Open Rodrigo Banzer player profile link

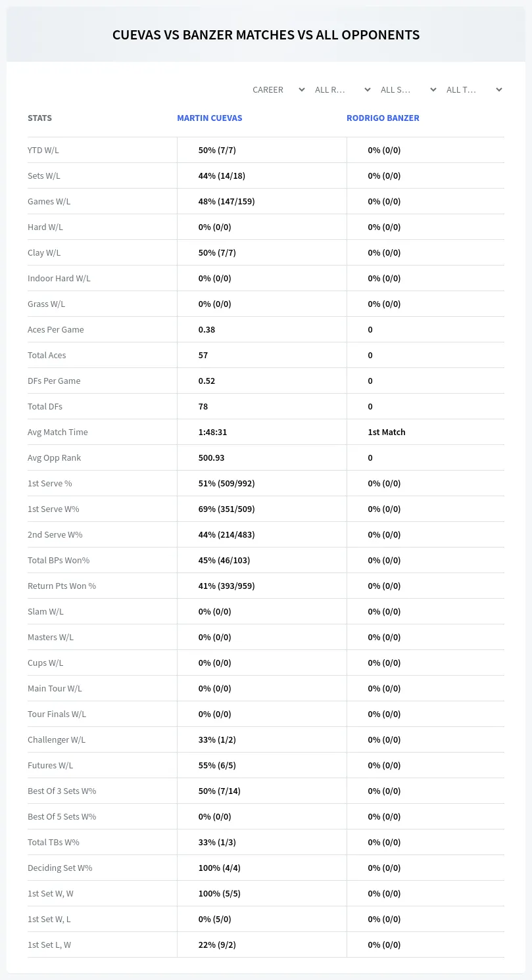pyautogui.click(x=383, y=118)
